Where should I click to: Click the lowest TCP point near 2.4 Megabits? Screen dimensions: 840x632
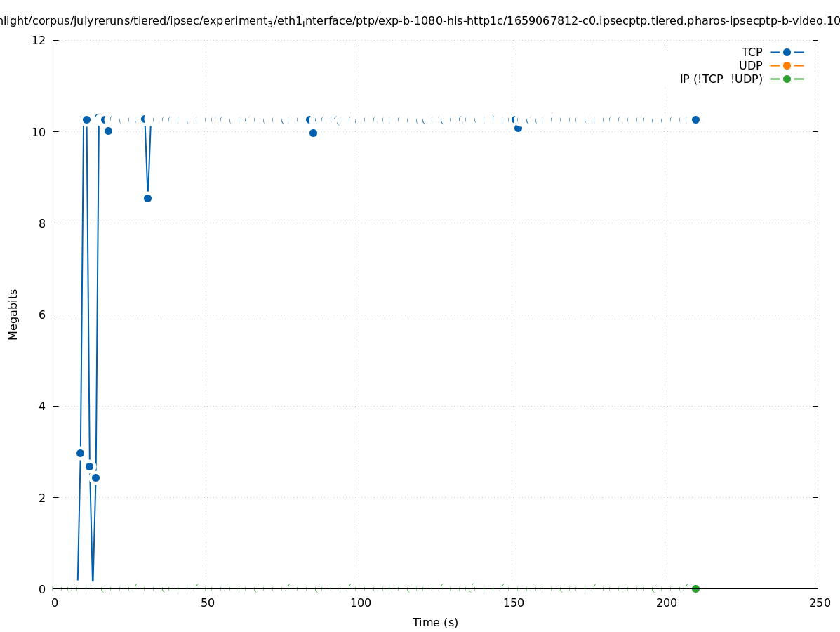[95, 478]
